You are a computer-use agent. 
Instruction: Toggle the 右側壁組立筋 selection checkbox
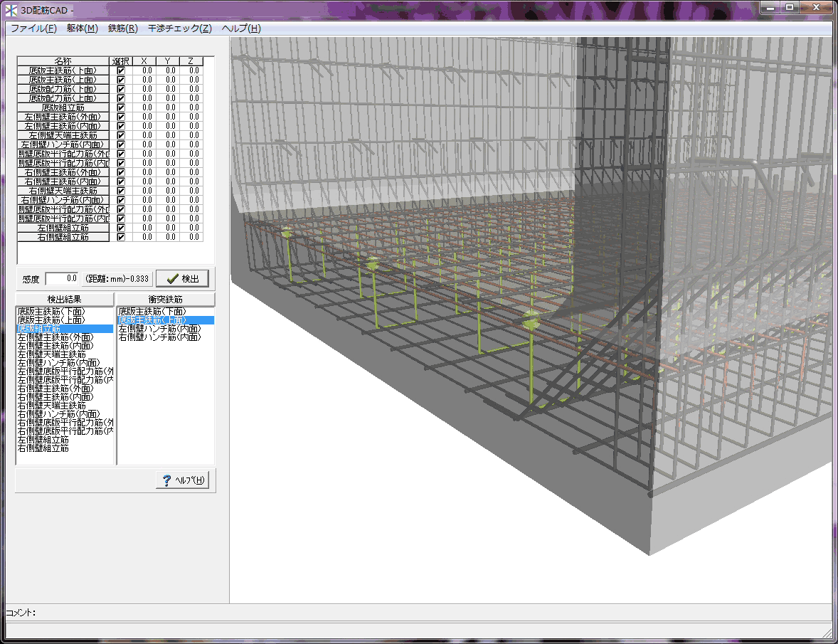[121, 237]
